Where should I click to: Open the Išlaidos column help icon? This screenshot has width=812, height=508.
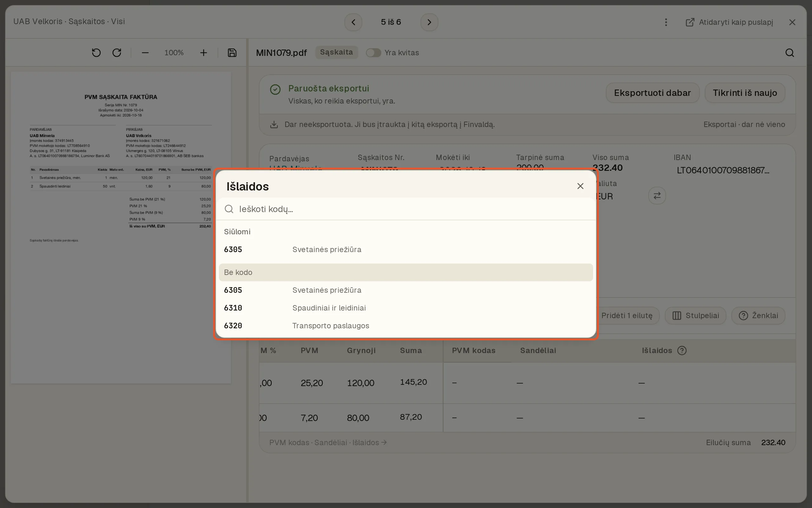[682, 351]
